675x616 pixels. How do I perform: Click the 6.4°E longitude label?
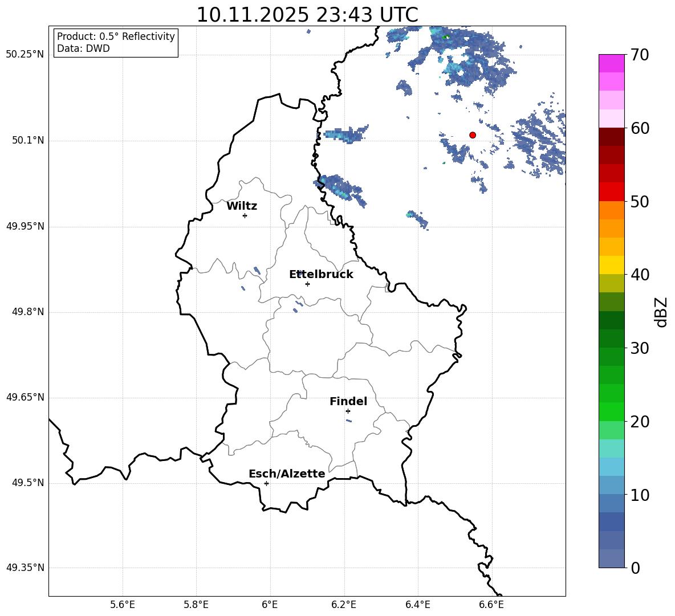pyautogui.click(x=417, y=605)
